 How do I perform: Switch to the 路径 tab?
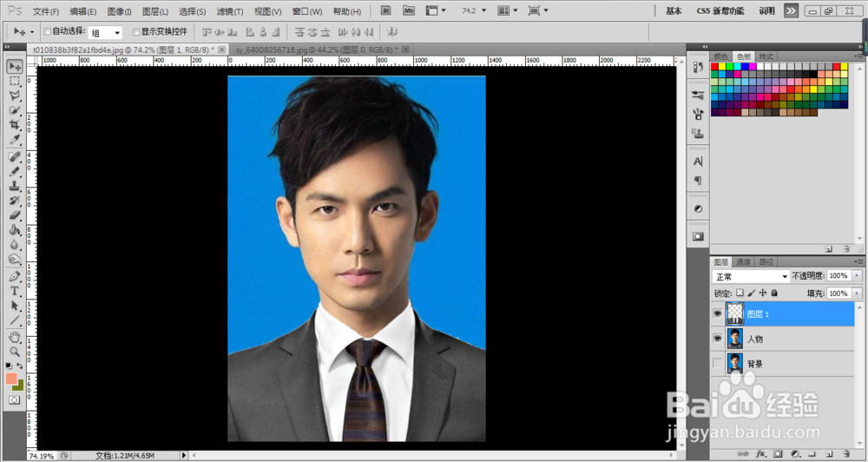(766, 262)
